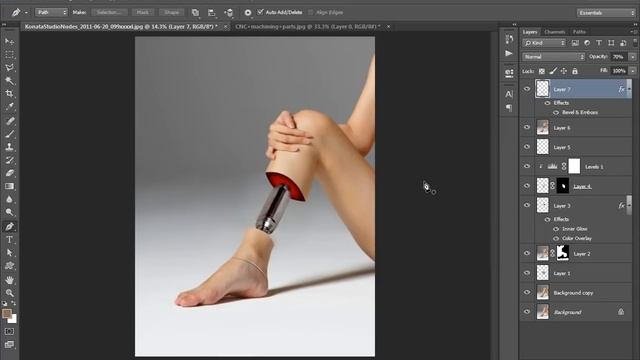The image size is (640, 360).
Task: Select the Hand tool
Action: pyautogui.click(x=9, y=280)
